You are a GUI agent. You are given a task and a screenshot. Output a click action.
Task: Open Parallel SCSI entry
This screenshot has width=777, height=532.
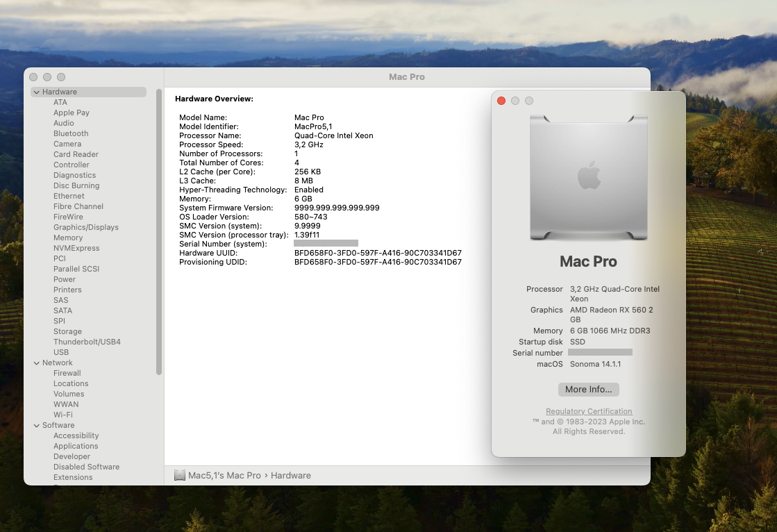[x=76, y=269]
